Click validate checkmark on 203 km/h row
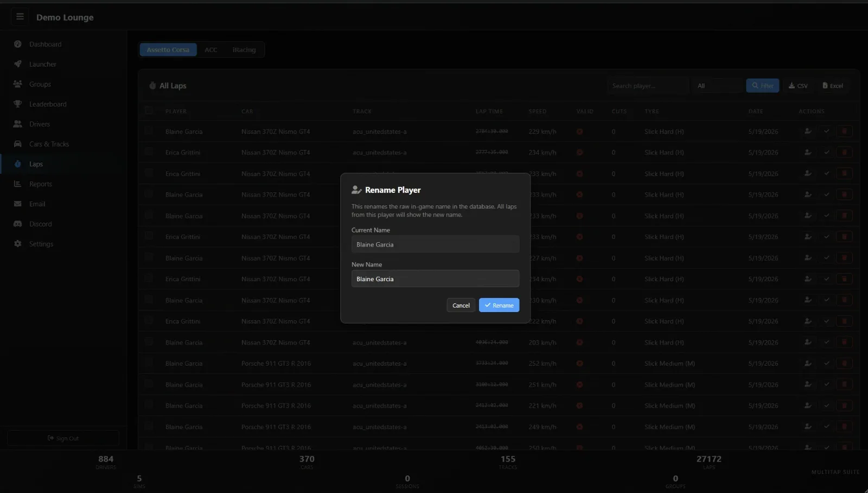The height and width of the screenshot is (493, 868). click(826, 342)
